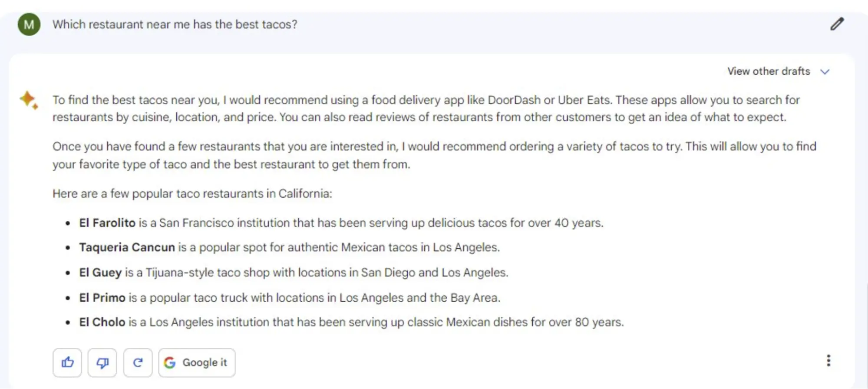The height and width of the screenshot is (389, 868).
Task: Click the user's taco question text
Action: pos(175,24)
